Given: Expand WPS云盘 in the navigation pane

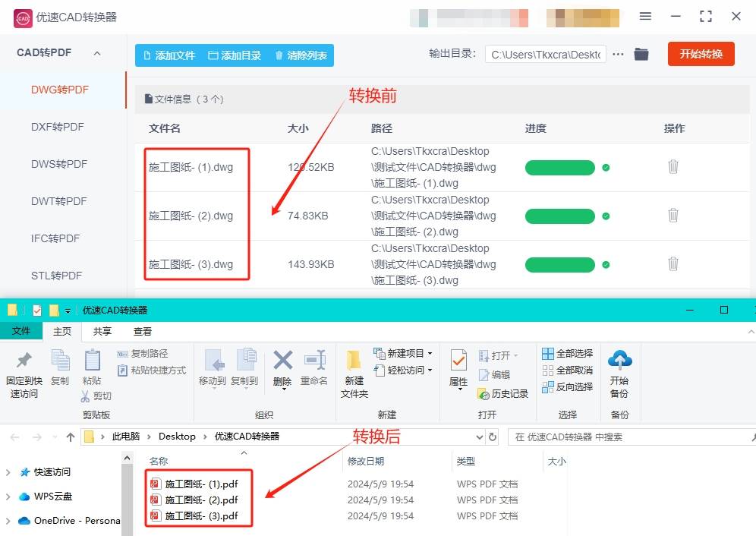Looking at the screenshot, I should point(8,497).
